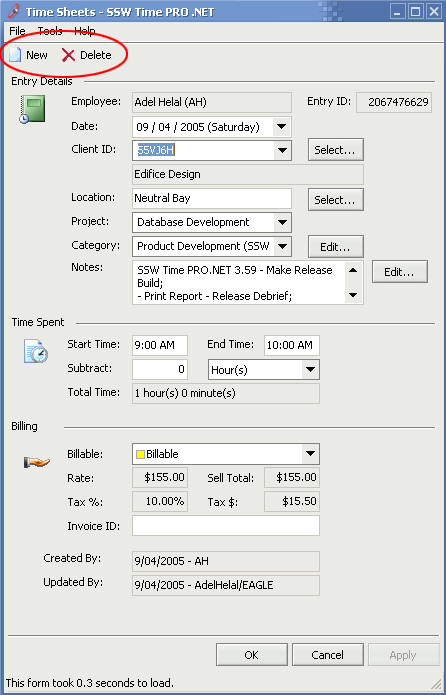The width and height of the screenshot is (446, 695).
Task: Expand the Project dropdown
Action: [x=282, y=223]
